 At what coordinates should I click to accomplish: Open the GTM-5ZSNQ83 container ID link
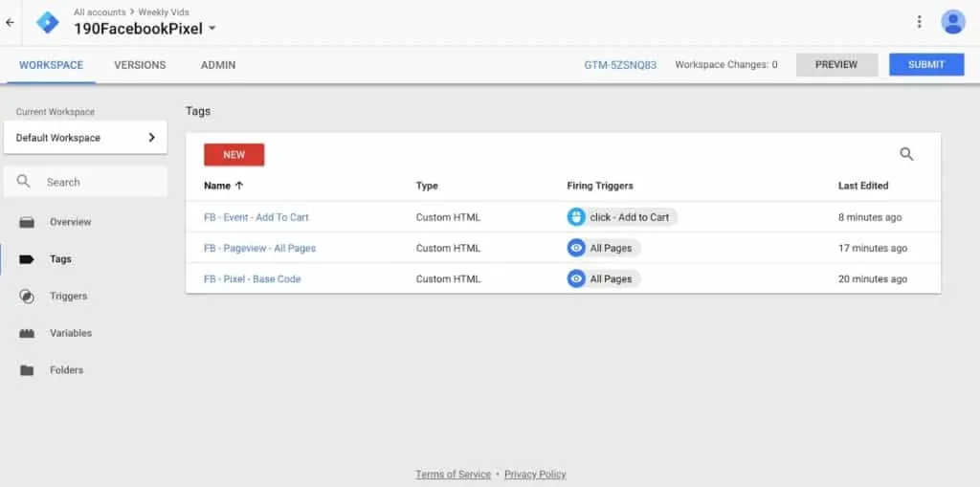620,65
